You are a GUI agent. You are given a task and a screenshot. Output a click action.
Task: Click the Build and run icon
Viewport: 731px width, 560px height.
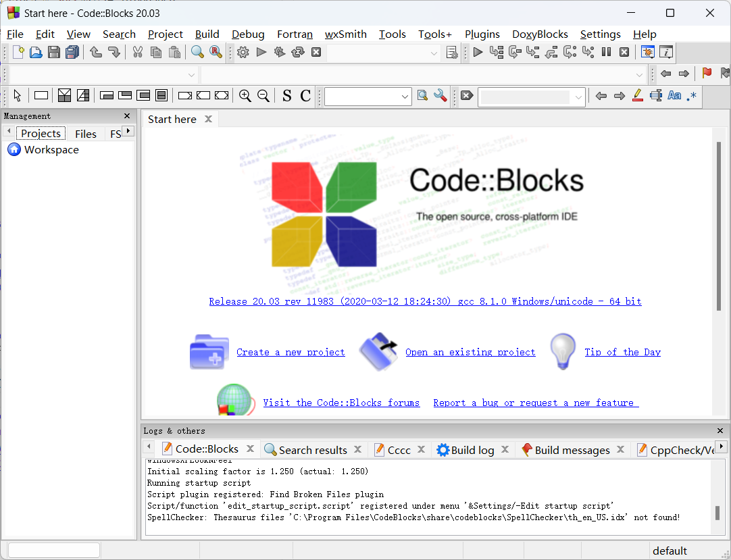(x=280, y=52)
